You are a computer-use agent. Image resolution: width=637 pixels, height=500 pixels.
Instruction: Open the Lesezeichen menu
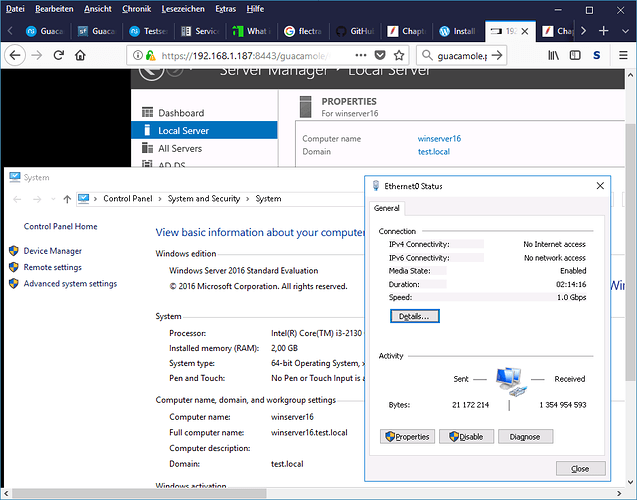(183, 9)
